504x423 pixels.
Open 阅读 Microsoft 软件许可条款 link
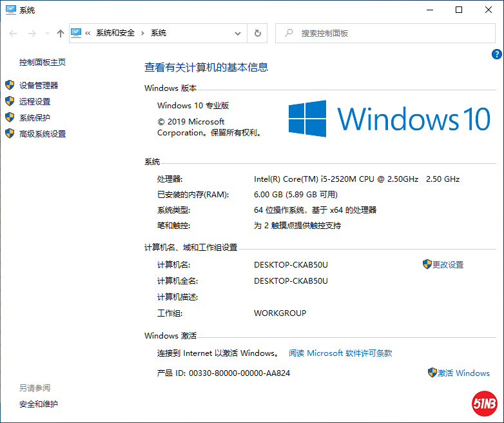click(340, 353)
